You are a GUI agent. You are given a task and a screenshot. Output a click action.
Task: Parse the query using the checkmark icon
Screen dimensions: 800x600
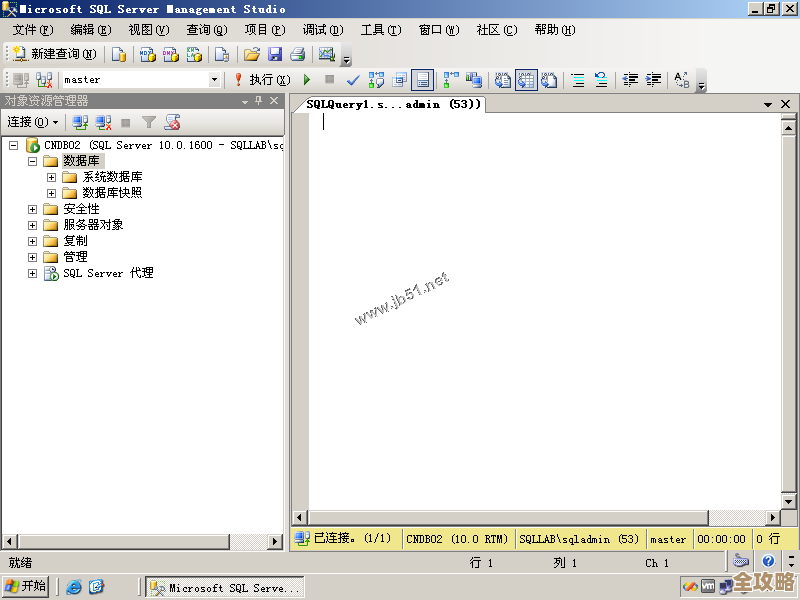(352, 79)
